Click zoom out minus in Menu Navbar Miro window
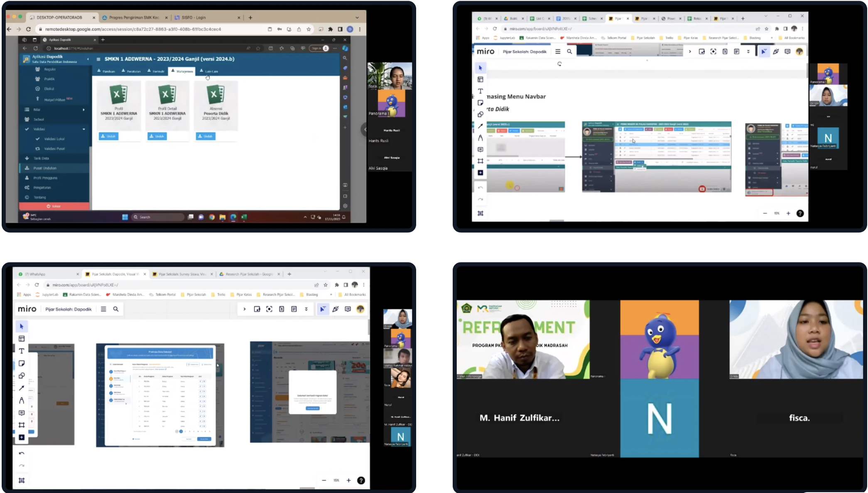Image resolution: width=868 pixels, height=493 pixels. pos(765,213)
